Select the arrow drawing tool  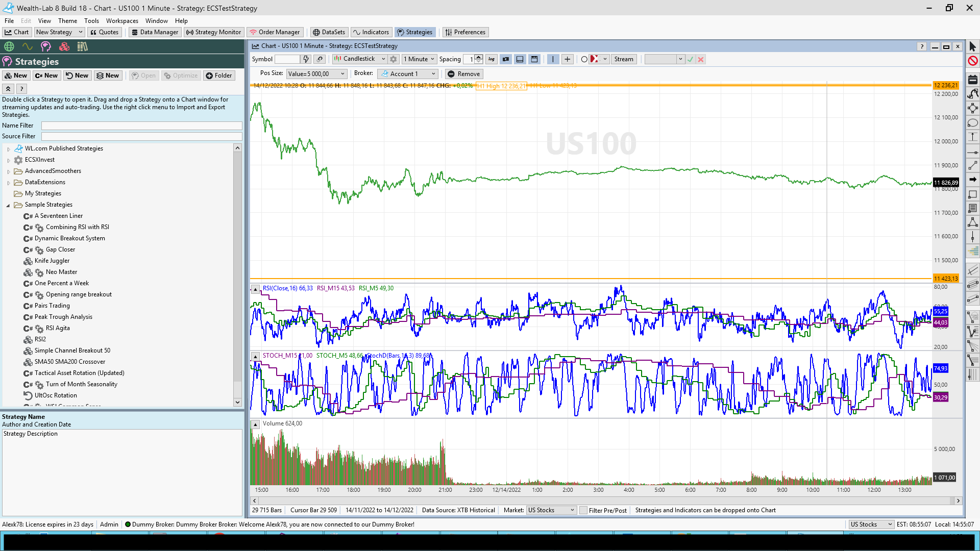(972, 180)
